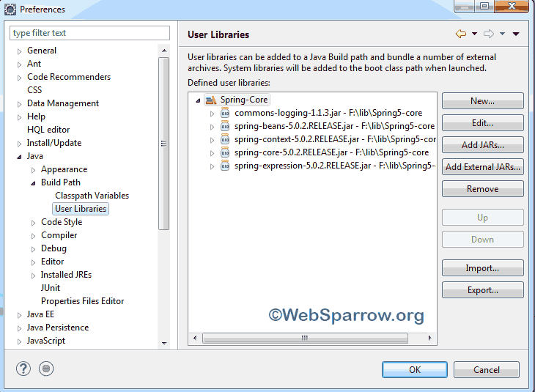Open the forward history dropdown arrow

[502, 34]
